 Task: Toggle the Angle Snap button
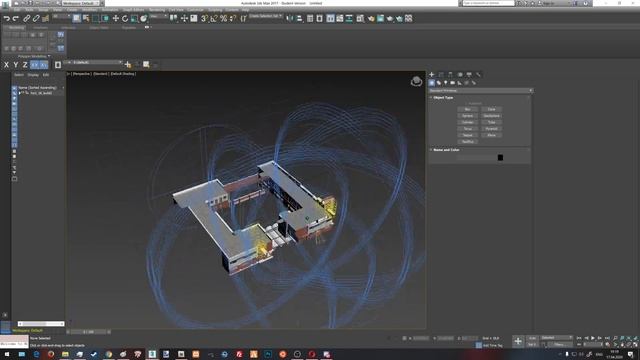click(214, 18)
